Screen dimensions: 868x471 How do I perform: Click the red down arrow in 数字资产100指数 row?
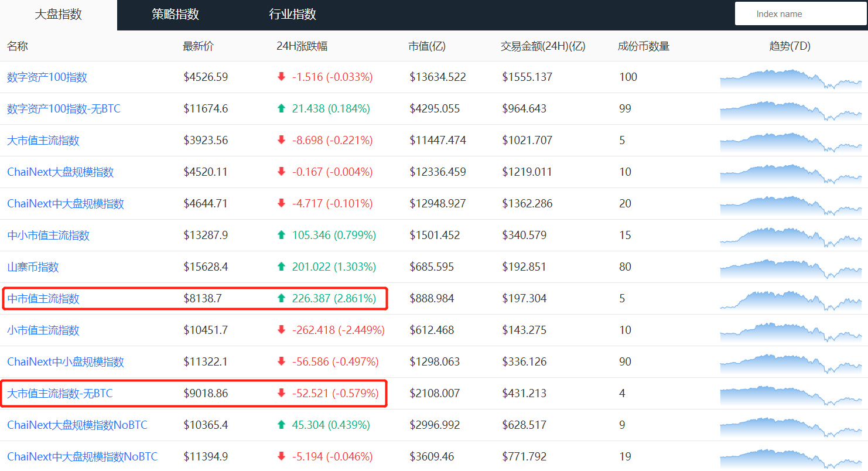coord(281,77)
